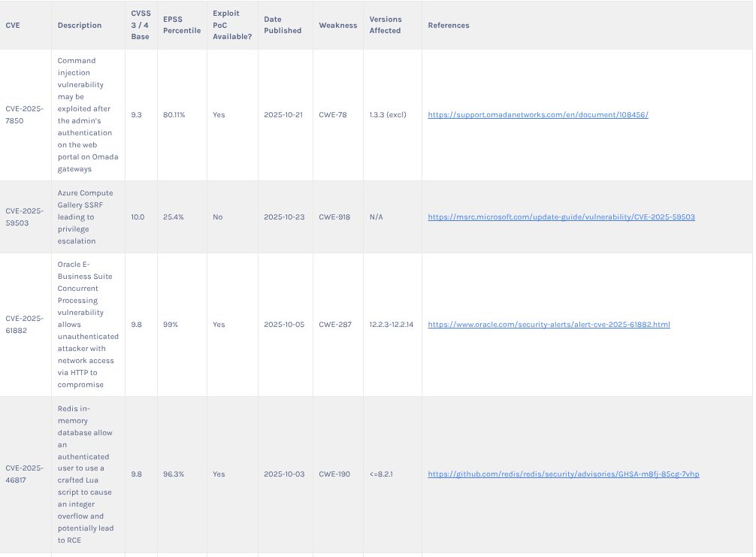Select the CVE-2025-7850 cell

click(x=25, y=115)
